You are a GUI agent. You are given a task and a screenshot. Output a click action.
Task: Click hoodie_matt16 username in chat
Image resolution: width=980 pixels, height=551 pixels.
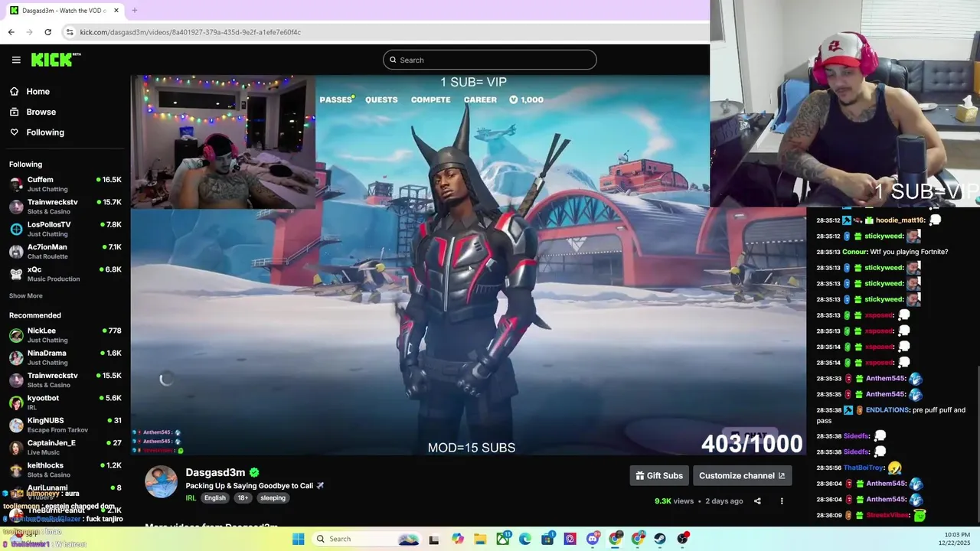[x=900, y=220]
